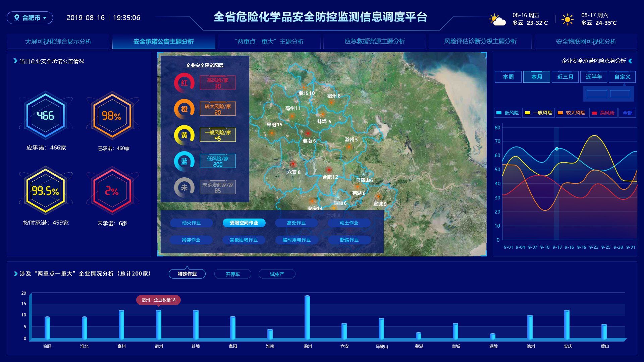Click the 宿州 8 map marker
This screenshot has width=644, height=362.
[x=331, y=102]
